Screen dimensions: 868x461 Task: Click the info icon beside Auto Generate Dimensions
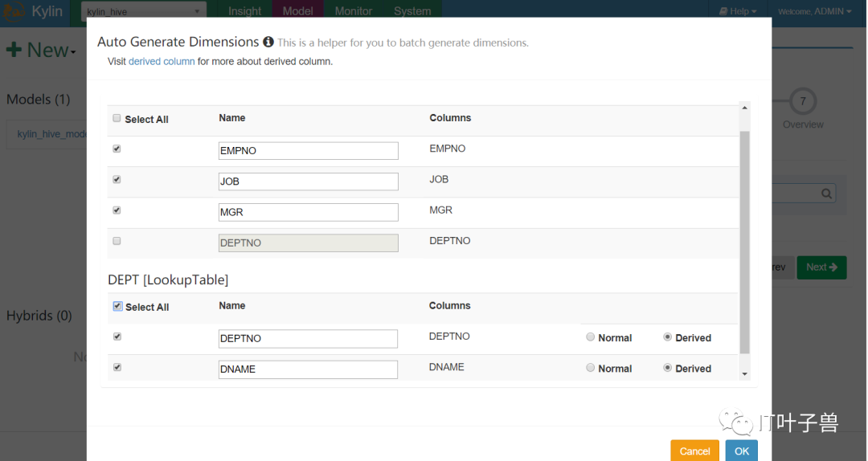pos(268,42)
